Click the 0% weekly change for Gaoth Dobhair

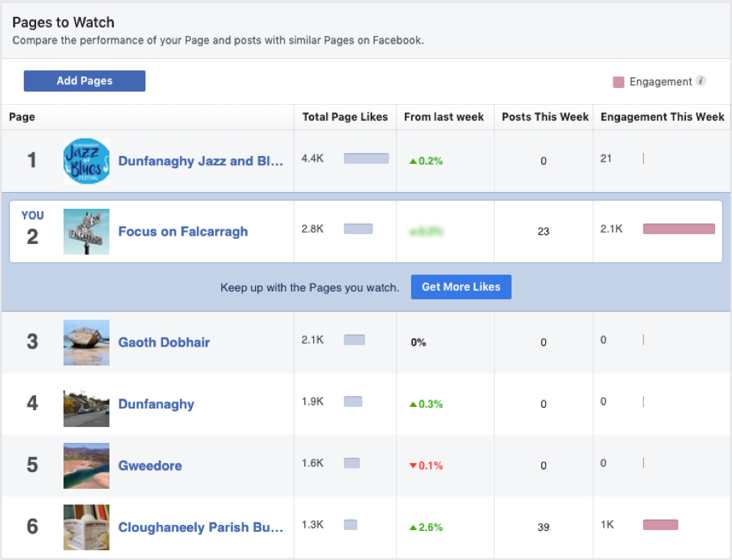pyautogui.click(x=418, y=342)
